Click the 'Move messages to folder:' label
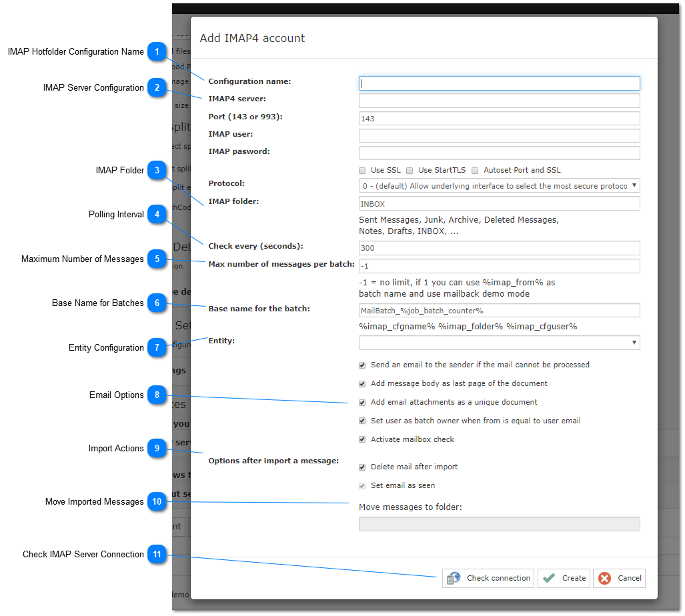This screenshot has width=685, height=616. pyautogui.click(x=410, y=507)
